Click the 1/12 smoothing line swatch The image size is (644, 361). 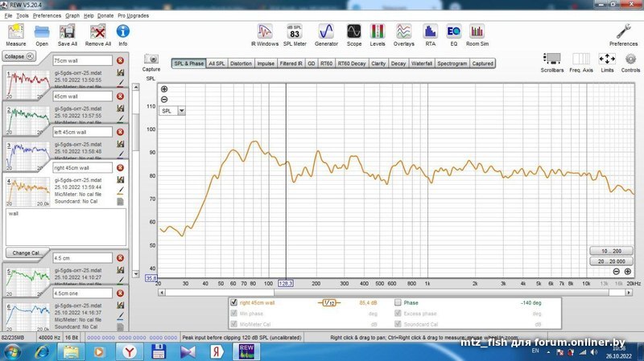[x=329, y=303]
